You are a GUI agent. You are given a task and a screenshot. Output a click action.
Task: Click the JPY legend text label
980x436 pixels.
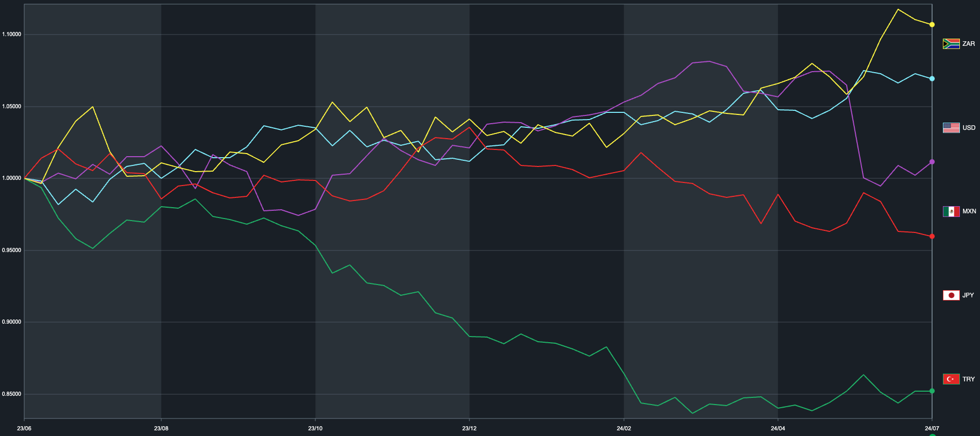pyautogui.click(x=968, y=295)
